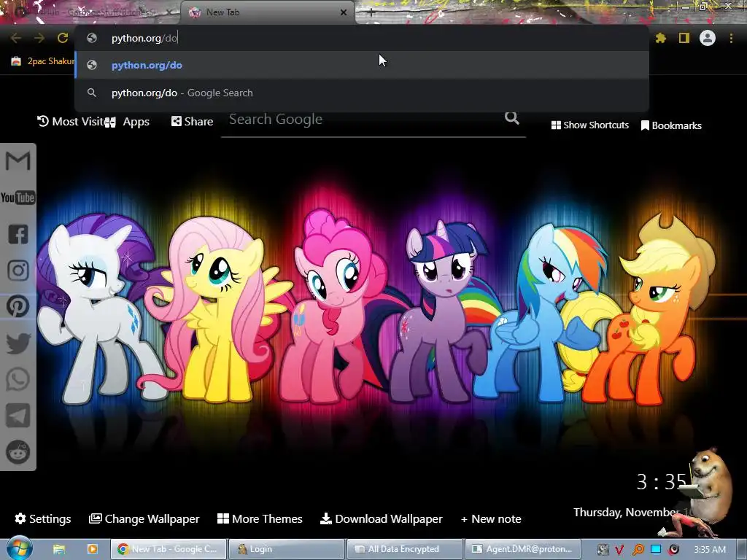Image resolution: width=747 pixels, height=560 pixels.
Task: Open the YouTube sidebar shortcut
Action: (18, 197)
